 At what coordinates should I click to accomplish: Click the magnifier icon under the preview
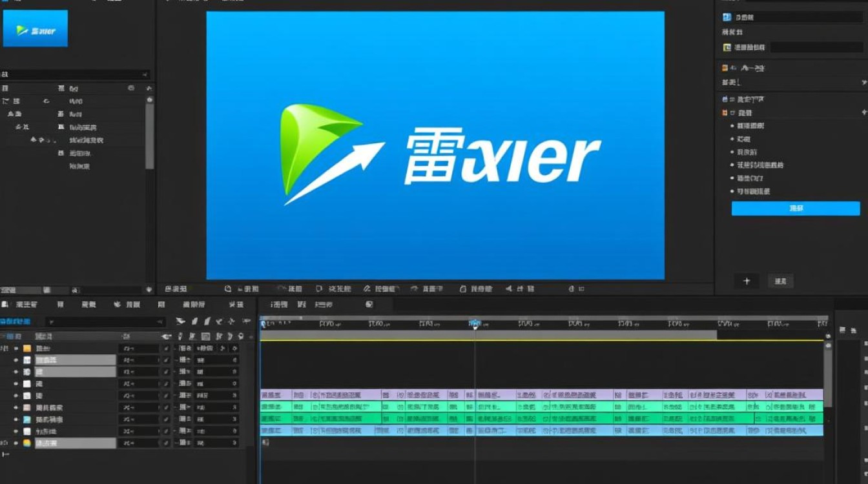click(x=228, y=289)
